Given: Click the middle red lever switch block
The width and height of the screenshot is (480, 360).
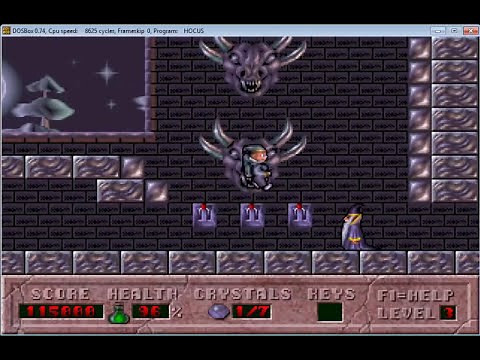Looking at the screenshot, I should 252,215.
